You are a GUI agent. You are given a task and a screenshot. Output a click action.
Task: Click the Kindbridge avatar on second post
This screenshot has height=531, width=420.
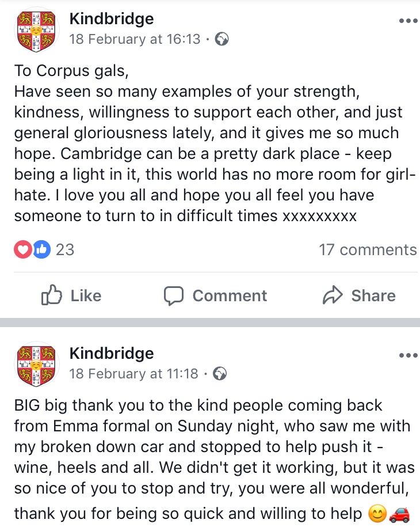pyautogui.click(x=37, y=365)
